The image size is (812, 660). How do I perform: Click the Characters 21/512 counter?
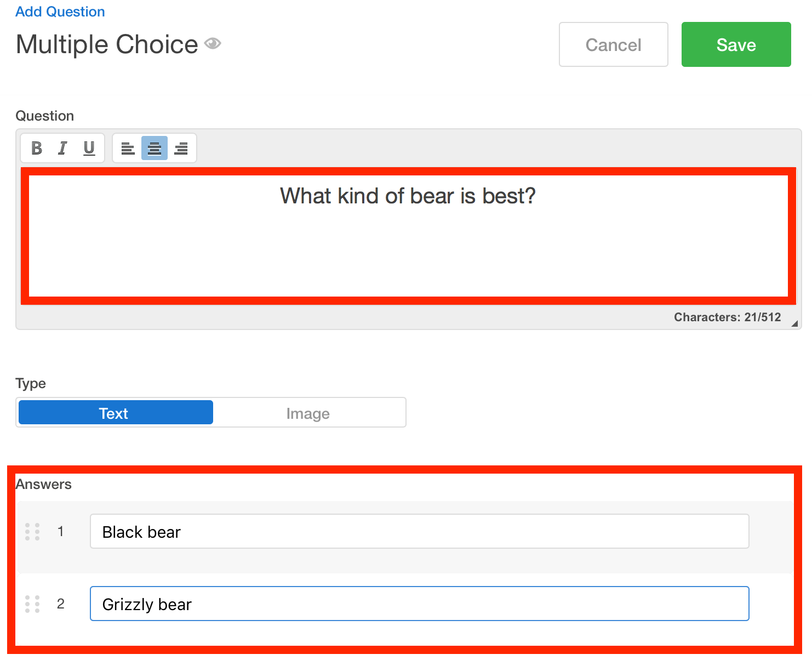[728, 317]
